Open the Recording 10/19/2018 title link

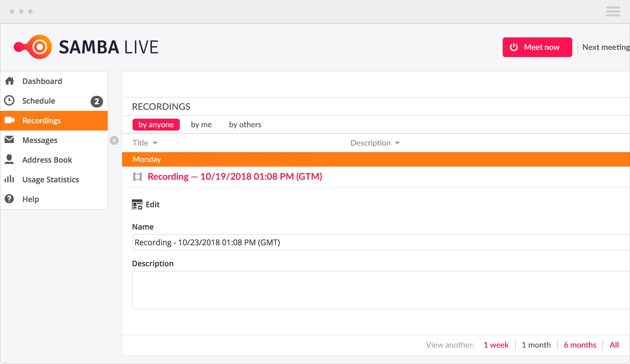(x=235, y=177)
